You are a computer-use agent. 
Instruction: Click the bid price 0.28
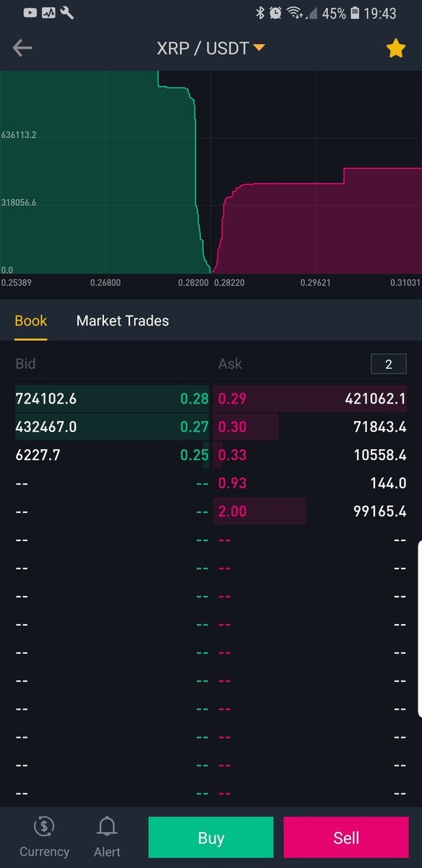(194, 399)
